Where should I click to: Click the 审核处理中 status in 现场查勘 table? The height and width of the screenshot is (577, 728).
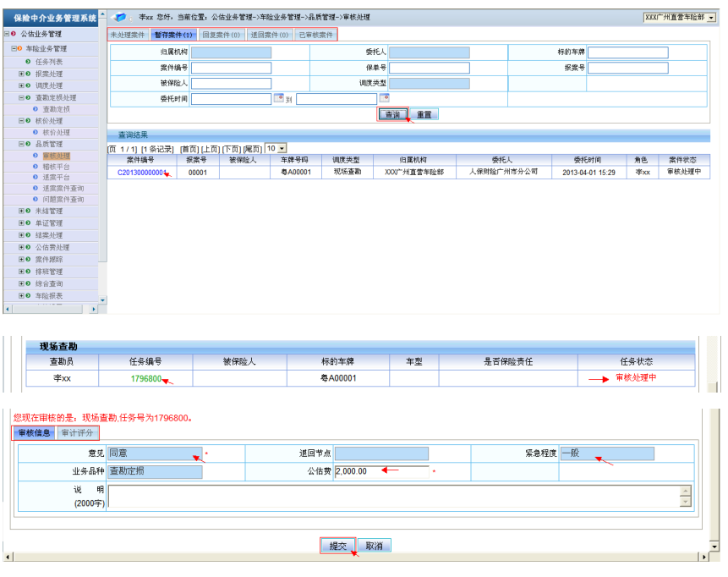pyautogui.click(x=636, y=377)
